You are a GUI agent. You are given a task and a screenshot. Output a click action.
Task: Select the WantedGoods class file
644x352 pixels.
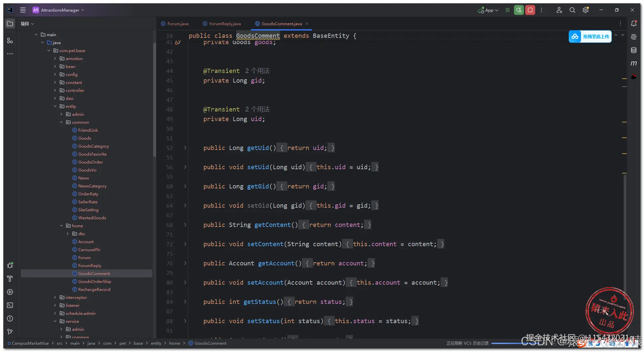coord(89,218)
